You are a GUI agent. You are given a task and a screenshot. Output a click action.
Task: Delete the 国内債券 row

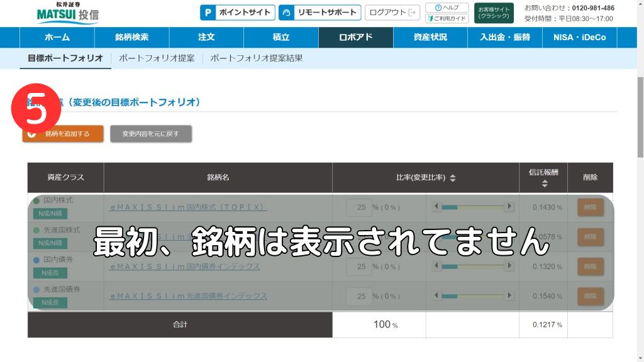click(x=590, y=266)
